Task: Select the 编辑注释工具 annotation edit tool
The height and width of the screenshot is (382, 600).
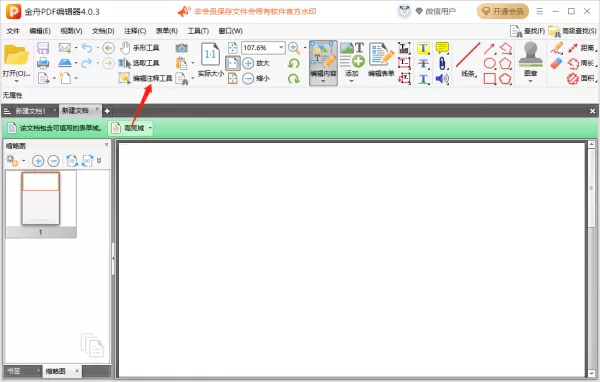Action: click(145, 78)
